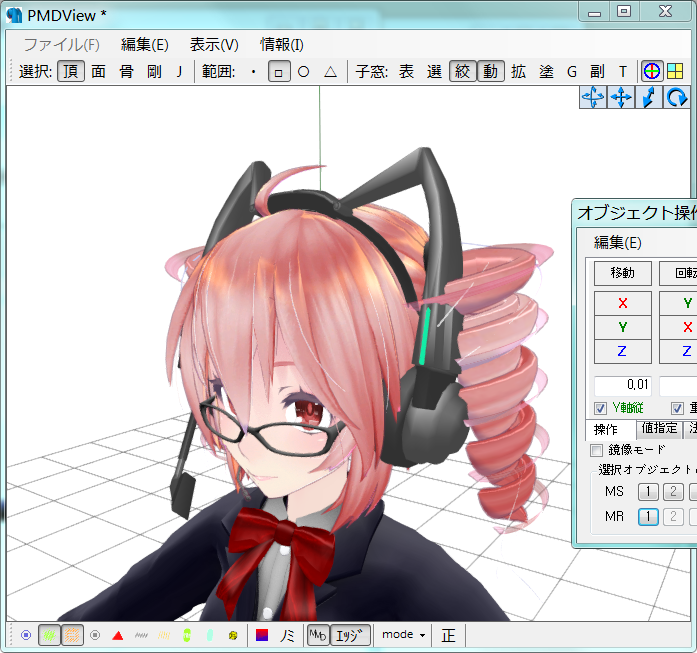
Task: Toggle the Y軸縦 checkbox
Action: pyautogui.click(x=601, y=408)
